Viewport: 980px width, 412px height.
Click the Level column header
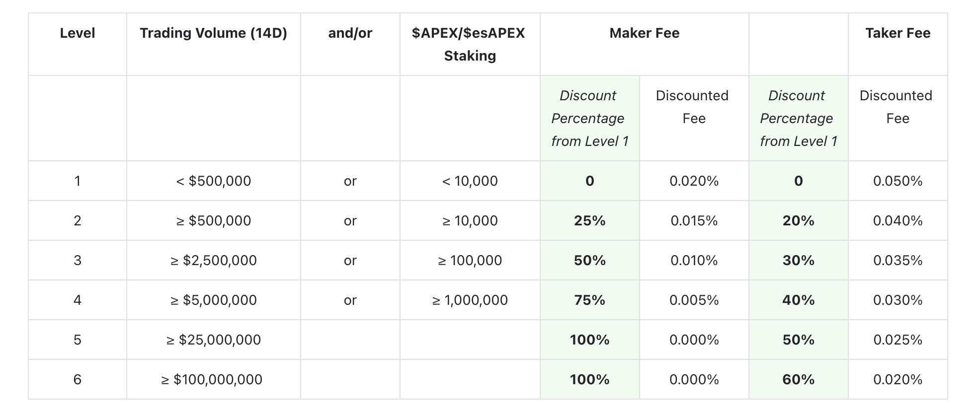77,33
